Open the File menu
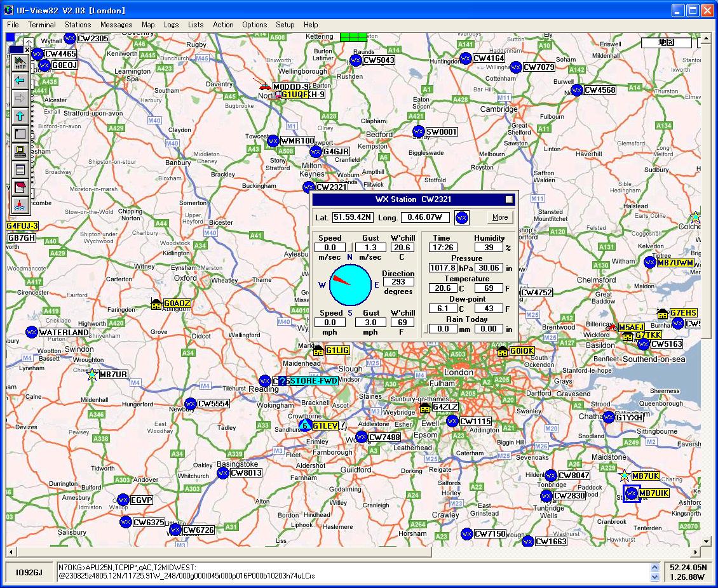The image size is (718, 588). click(x=13, y=25)
